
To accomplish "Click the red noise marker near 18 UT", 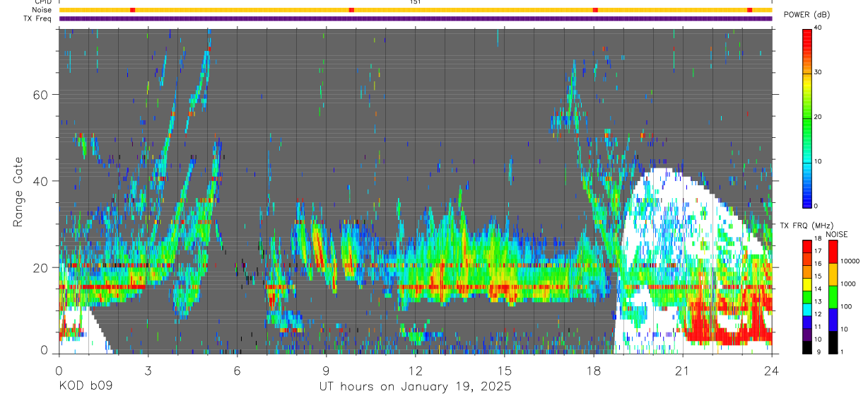I will [x=595, y=10].
